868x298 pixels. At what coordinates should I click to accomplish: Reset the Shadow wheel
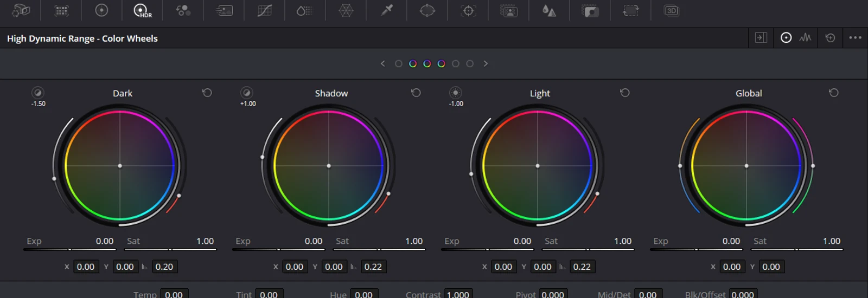(416, 93)
